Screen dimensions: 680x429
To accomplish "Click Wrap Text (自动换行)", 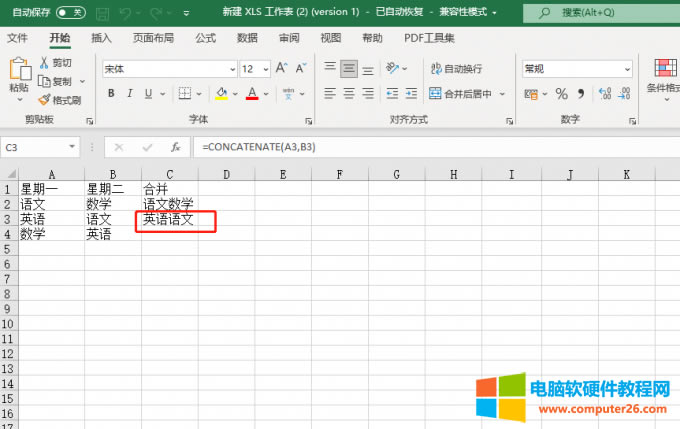I will point(455,69).
